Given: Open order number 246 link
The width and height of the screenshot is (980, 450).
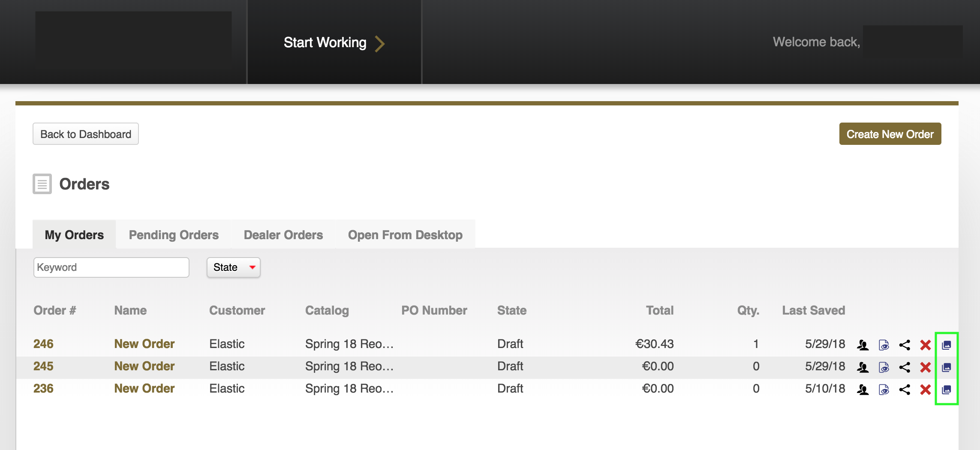Looking at the screenshot, I should 43,344.
